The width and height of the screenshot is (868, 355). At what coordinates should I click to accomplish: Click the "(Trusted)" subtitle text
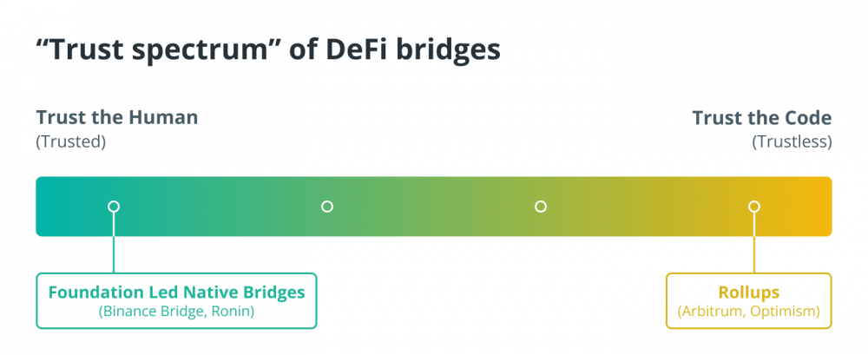click(x=71, y=142)
